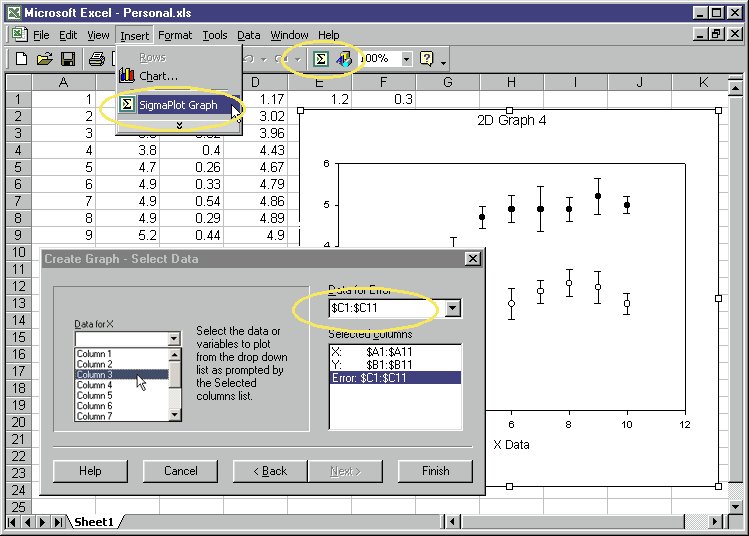
Task: Open the Edit menu
Action: click(x=68, y=35)
